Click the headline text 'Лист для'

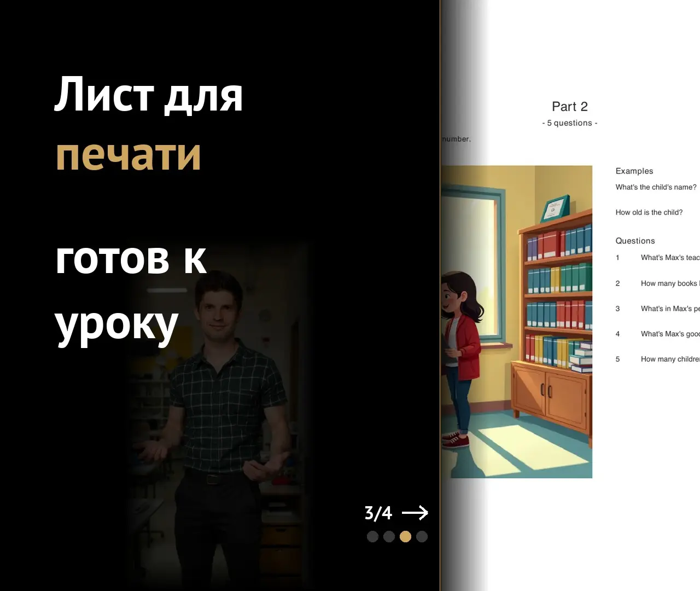tap(148, 95)
